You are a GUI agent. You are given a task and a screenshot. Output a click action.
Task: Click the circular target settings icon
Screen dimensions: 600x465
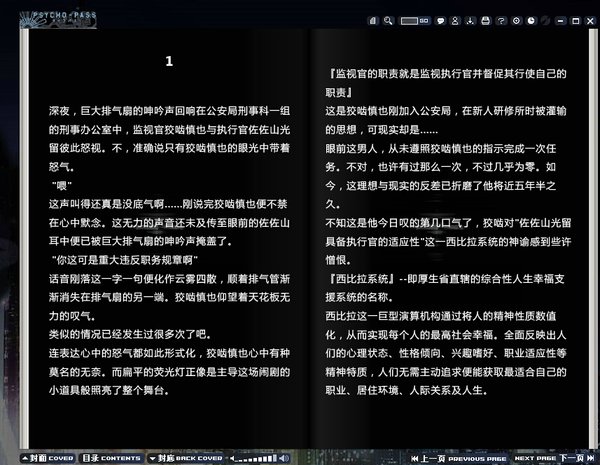pyautogui.click(x=516, y=21)
